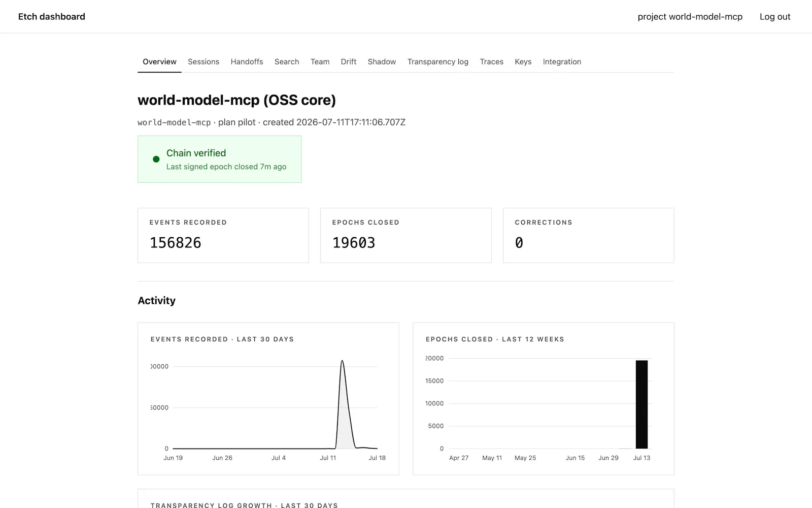The width and height of the screenshot is (812, 508).
Task: Go to the Search tab
Action: pos(287,61)
